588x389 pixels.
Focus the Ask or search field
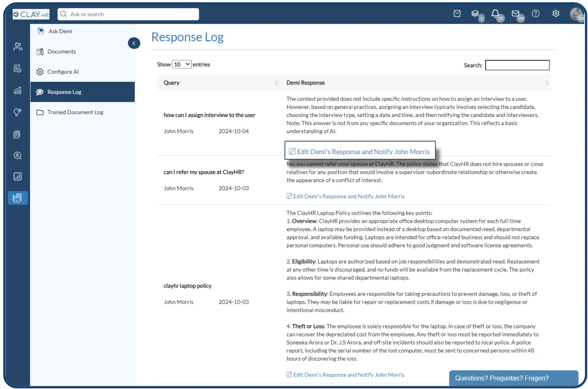128,14
